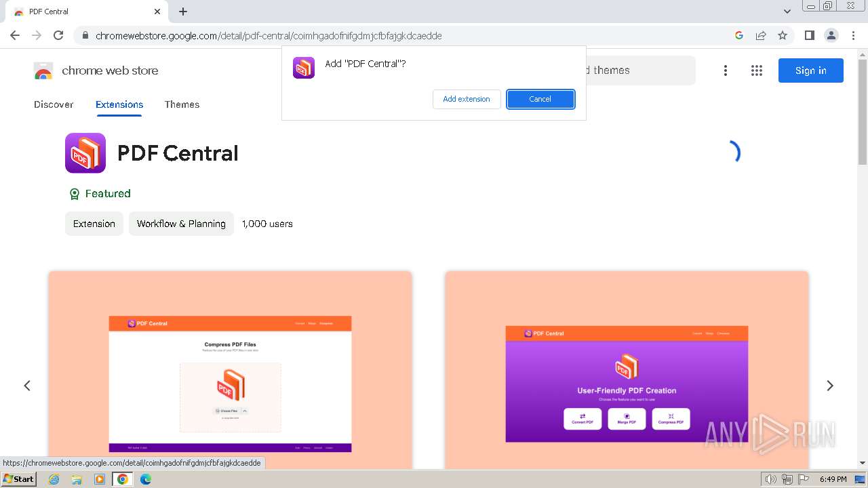Click the 1,000 users text
868x488 pixels.
point(267,224)
